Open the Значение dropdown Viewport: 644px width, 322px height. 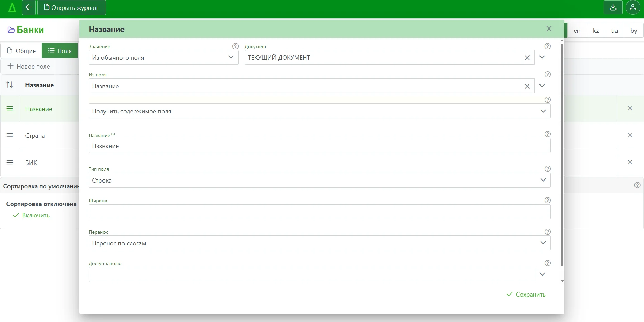[163, 57]
